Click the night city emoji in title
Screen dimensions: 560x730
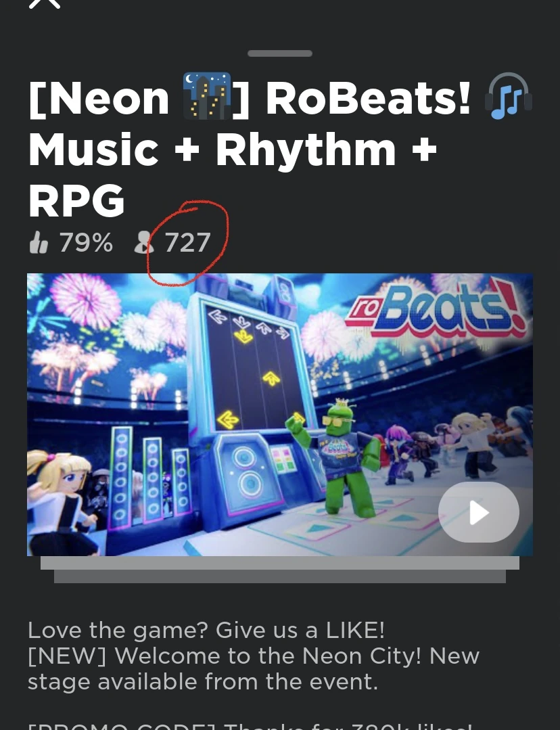pyautogui.click(x=207, y=96)
